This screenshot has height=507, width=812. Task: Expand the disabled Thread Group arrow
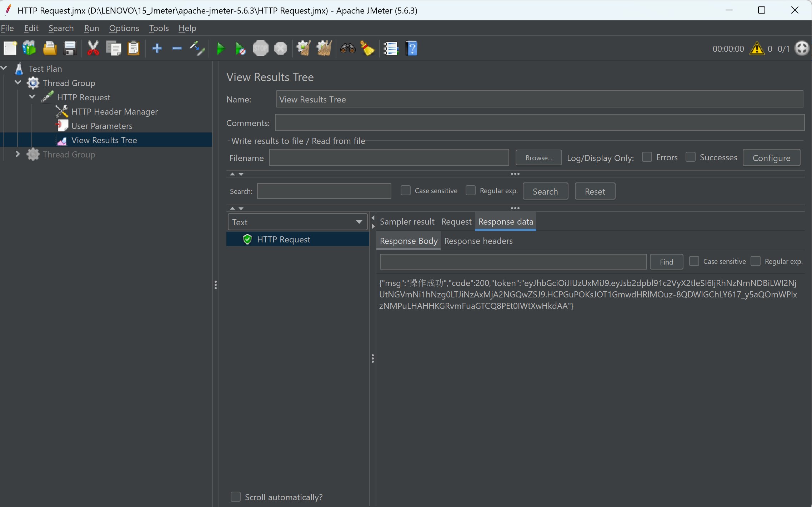pos(17,154)
